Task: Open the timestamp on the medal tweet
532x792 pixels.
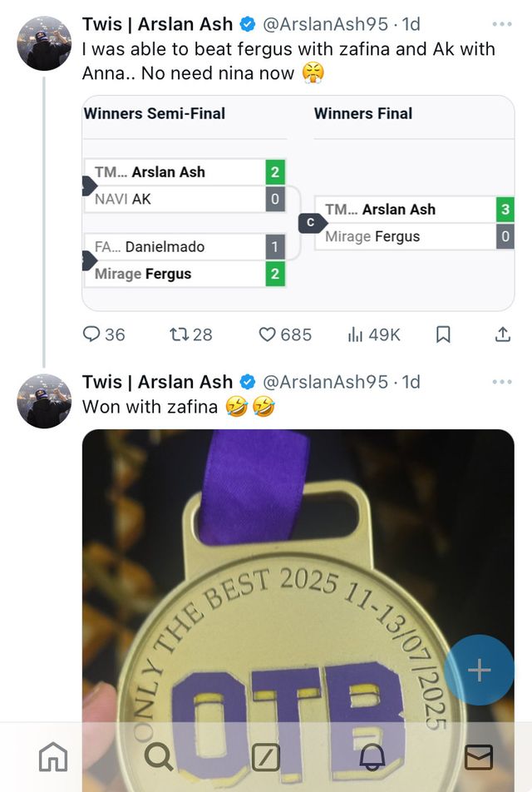Action: [x=411, y=382]
